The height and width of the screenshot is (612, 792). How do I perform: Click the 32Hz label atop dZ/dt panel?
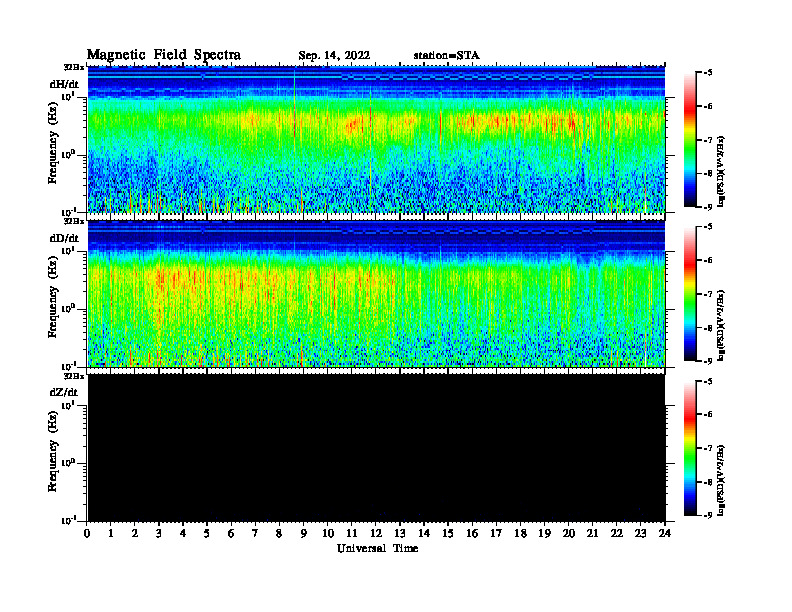pos(74,376)
